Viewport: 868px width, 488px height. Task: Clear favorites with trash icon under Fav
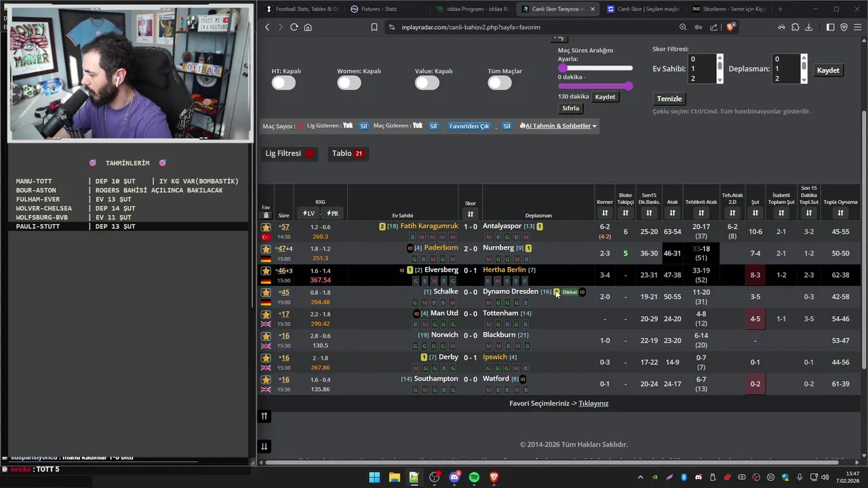pos(266,216)
